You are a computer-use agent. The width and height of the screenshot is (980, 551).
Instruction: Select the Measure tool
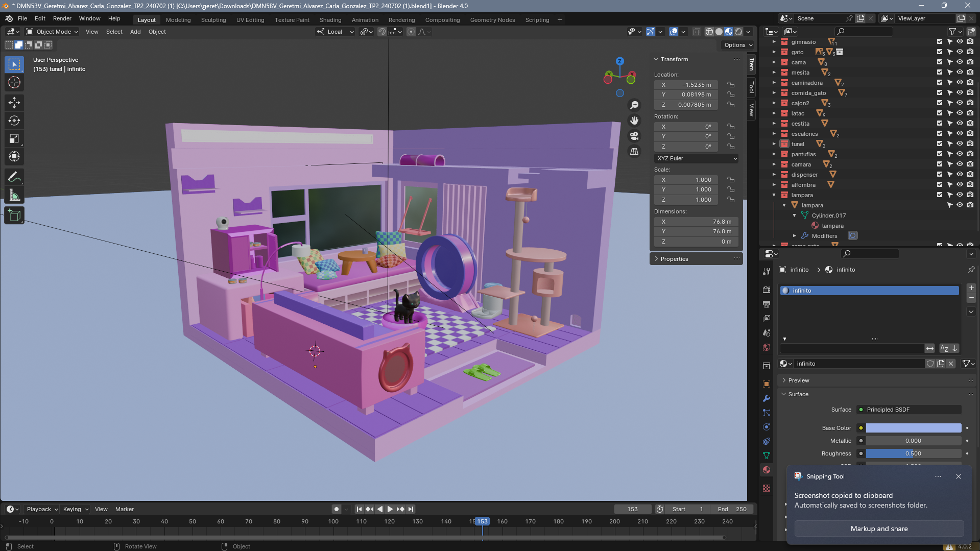click(14, 195)
